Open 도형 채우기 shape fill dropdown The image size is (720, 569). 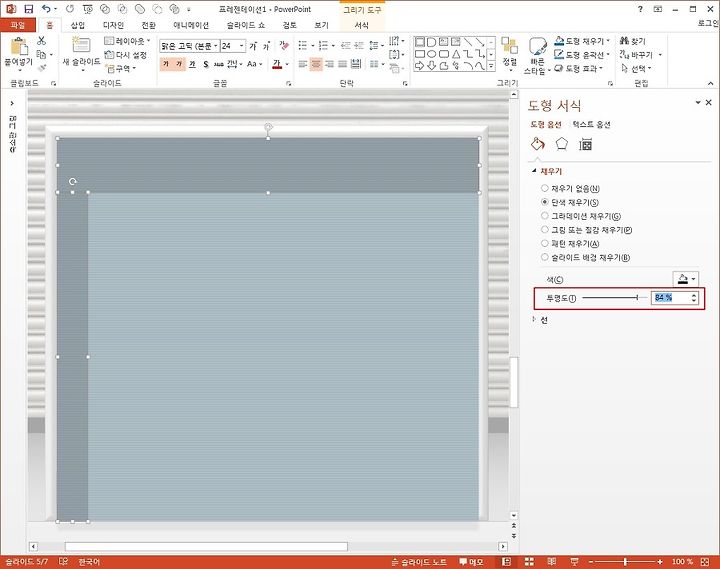pyautogui.click(x=582, y=41)
